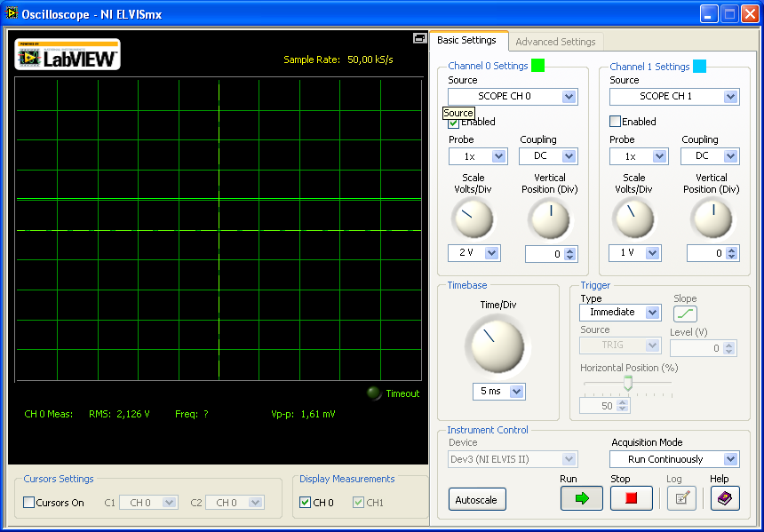Increment Channel 1 Vertical Position stepper

point(731,250)
